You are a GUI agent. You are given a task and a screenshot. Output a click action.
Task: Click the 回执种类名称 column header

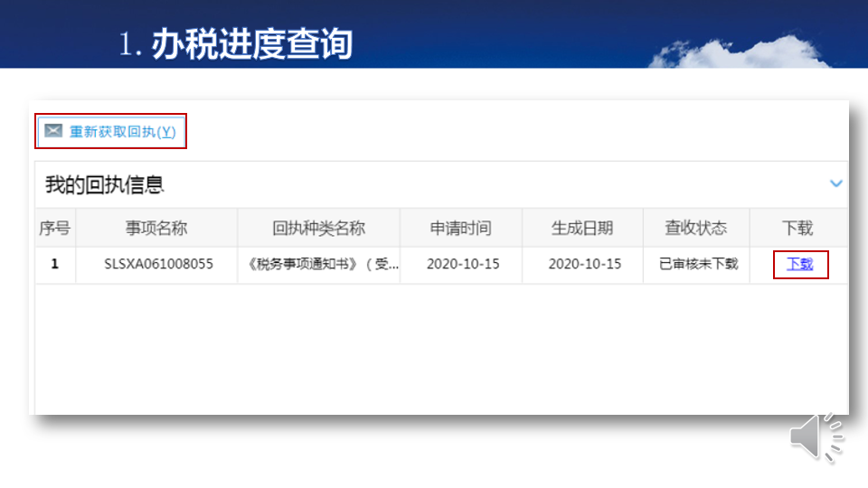pos(319,228)
